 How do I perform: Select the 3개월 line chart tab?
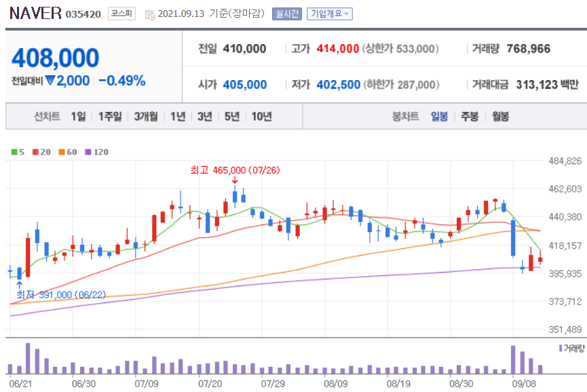click(x=146, y=117)
